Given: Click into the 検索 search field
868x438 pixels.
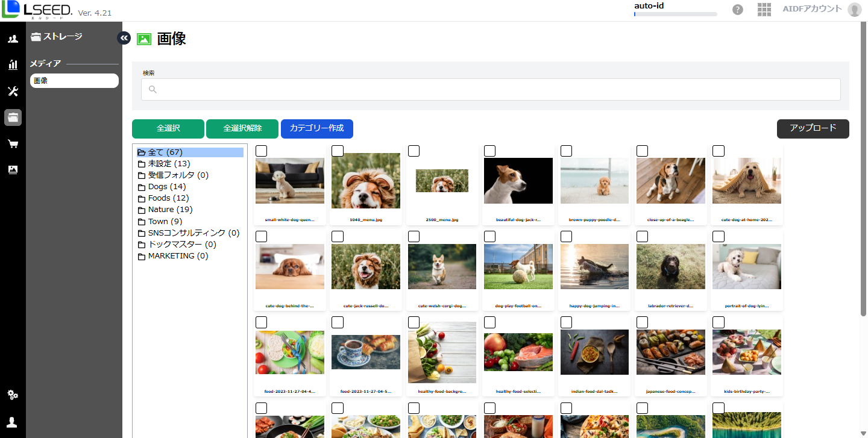Looking at the screenshot, I should click(x=491, y=89).
